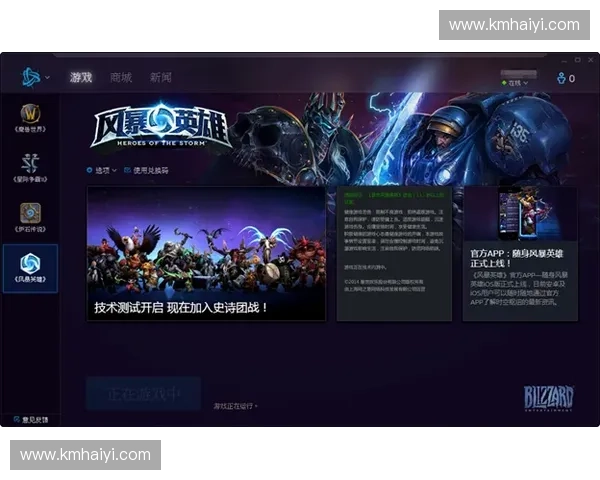Expand the 选项 options dropdown
Image resolution: width=600 pixels, height=480 pixels.
[x=102, y=171]
